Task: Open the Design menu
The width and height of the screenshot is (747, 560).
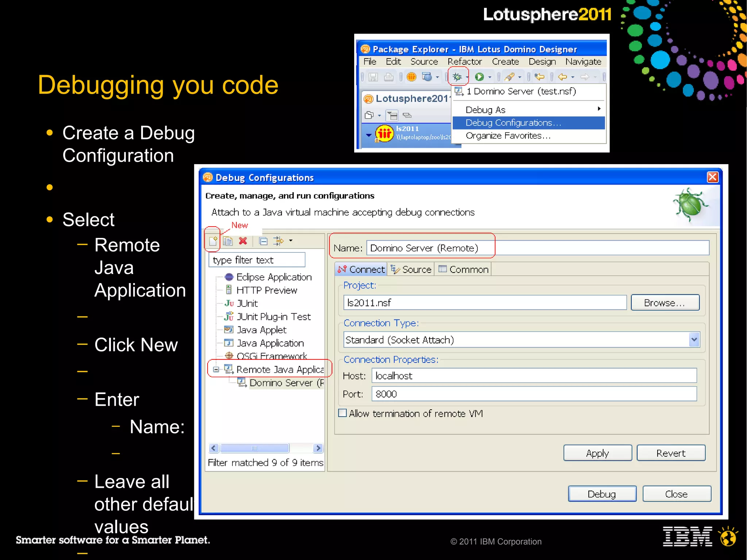Action: click(x=542, y=62)
